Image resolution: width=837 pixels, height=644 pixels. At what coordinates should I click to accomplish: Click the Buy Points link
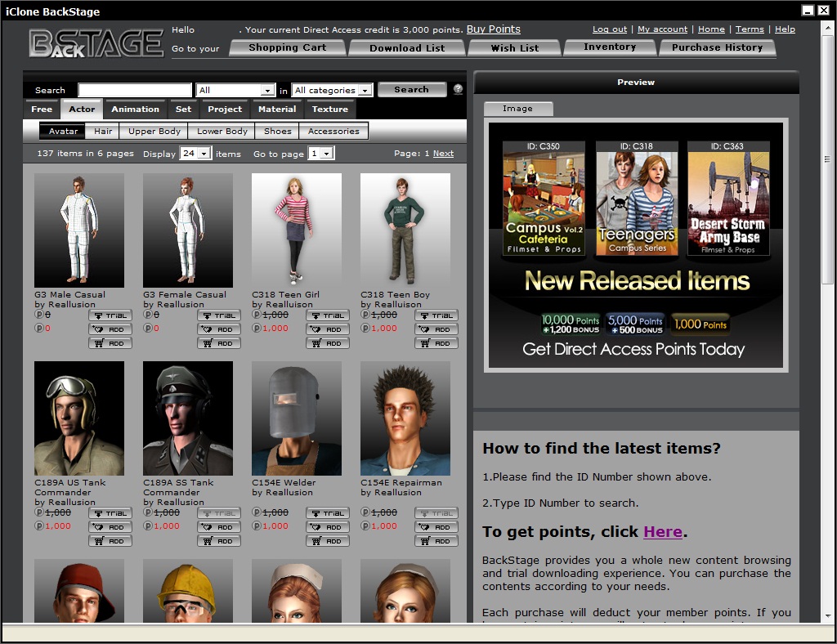coord(493,29)
